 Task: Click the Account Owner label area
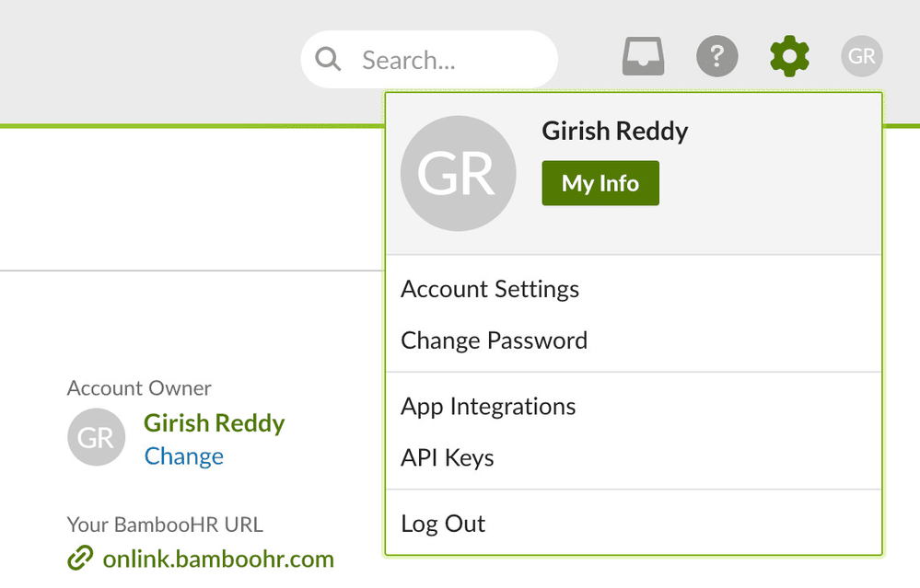138,388
